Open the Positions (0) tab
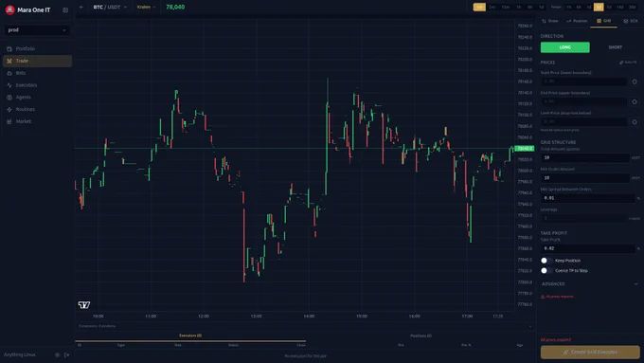The width and height of the screenshot is (644, 363). 420,336
